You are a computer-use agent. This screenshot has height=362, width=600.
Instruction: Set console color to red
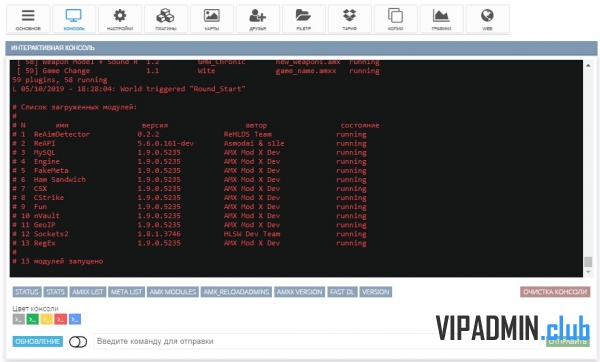click(x=60, y=319)
